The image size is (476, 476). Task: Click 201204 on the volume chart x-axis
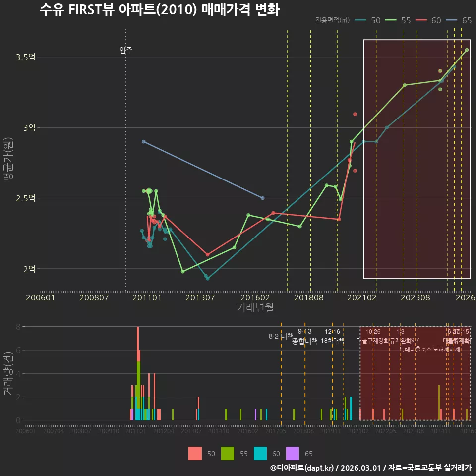(164, 431)
